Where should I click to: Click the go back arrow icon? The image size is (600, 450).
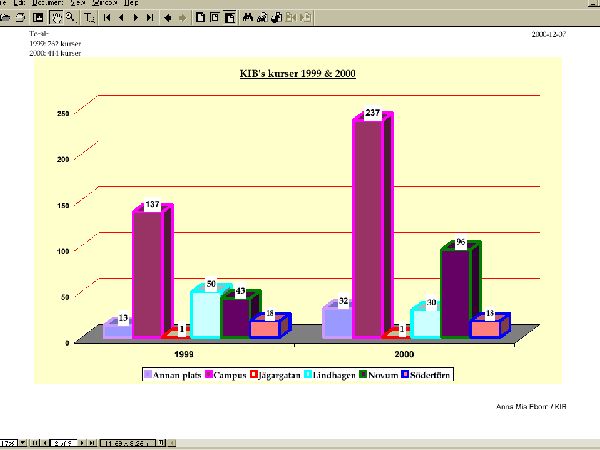(167, 17)
